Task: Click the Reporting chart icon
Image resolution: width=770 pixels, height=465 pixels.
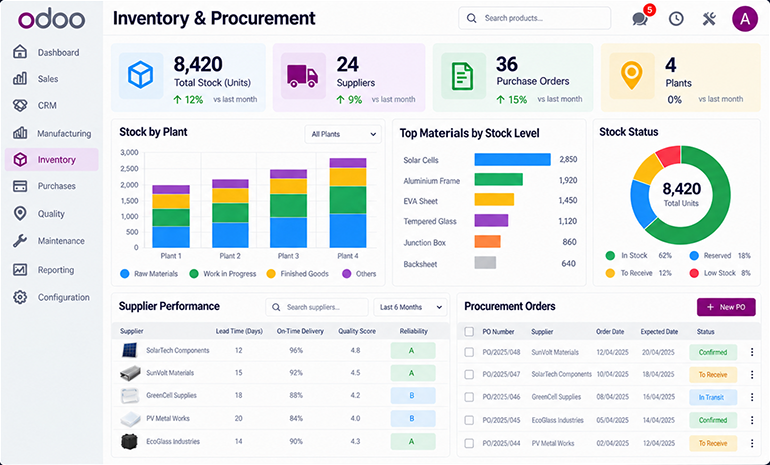Action: [x=20, y=270]
